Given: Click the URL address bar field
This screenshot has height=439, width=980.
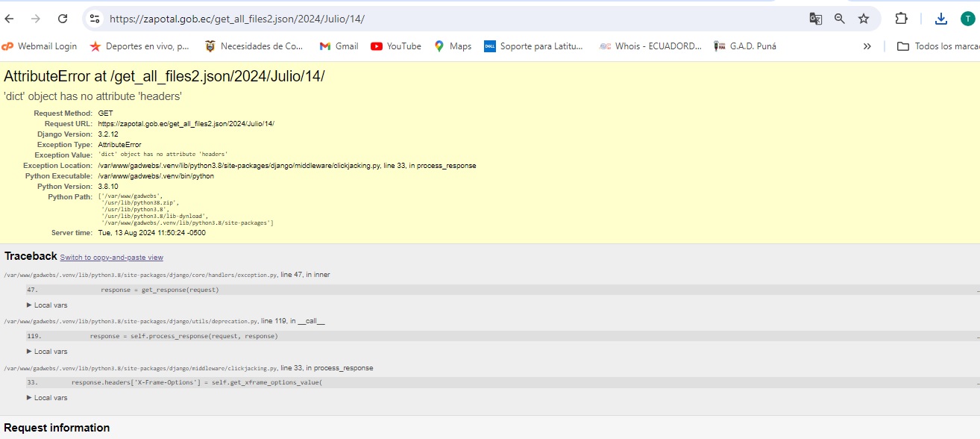Looking at the screenshot, I should pos(447,19).
